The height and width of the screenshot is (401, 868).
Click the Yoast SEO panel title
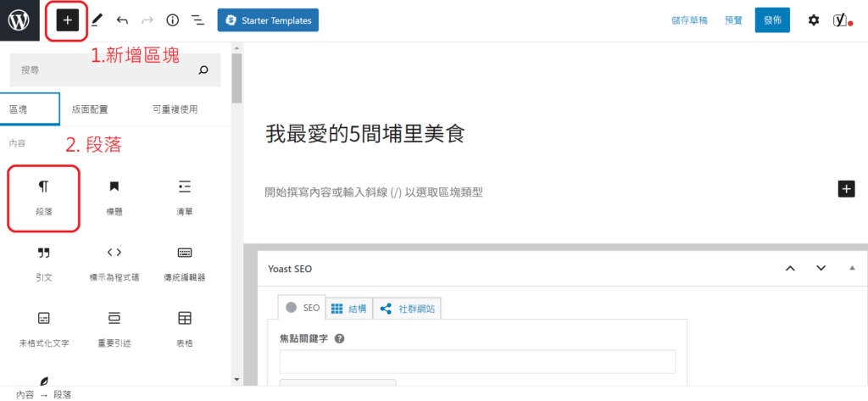290,270
